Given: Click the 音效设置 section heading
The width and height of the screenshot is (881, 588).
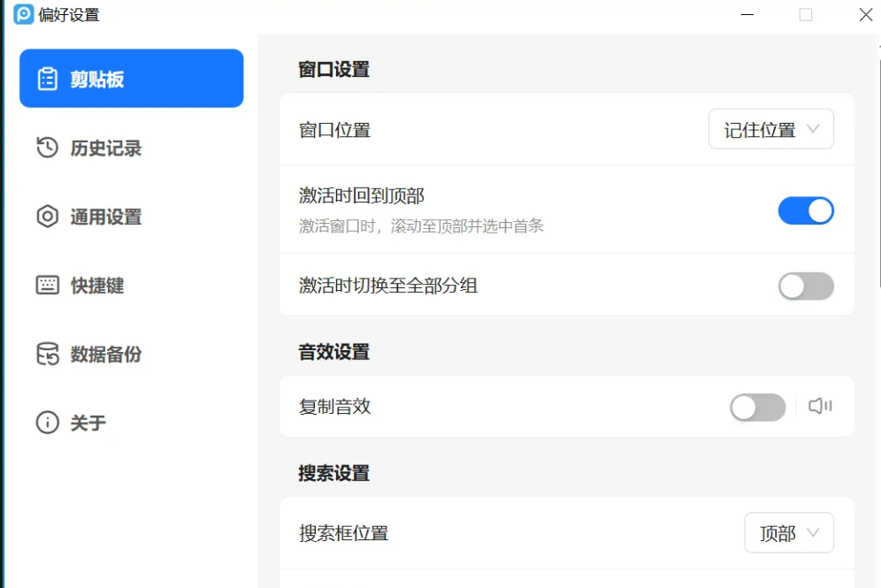Looking at the screenshot, I should coord(333,352).
